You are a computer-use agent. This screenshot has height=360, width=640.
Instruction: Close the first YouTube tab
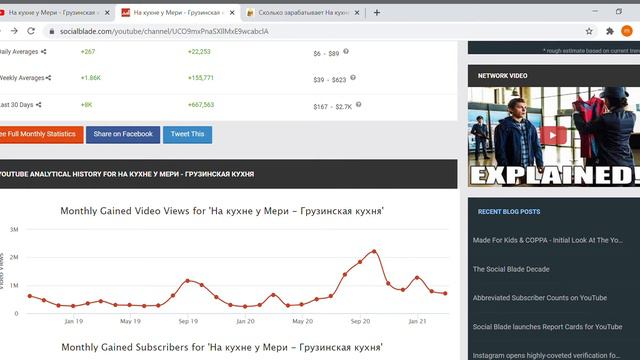coord(107,13)
